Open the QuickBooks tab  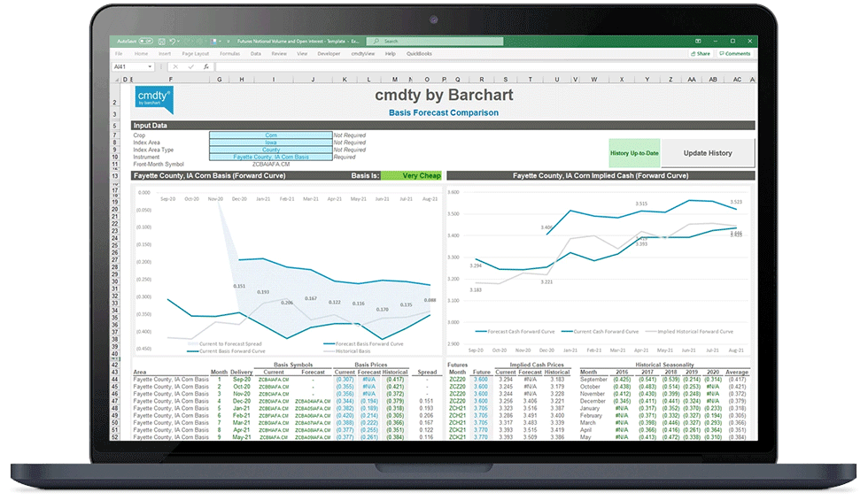point(419,54)
